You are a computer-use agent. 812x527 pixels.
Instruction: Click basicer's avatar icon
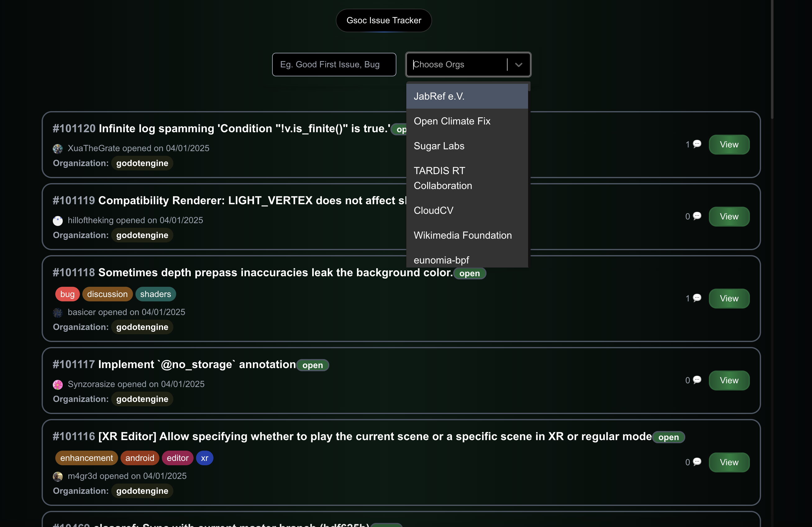(x=58, y=313)
